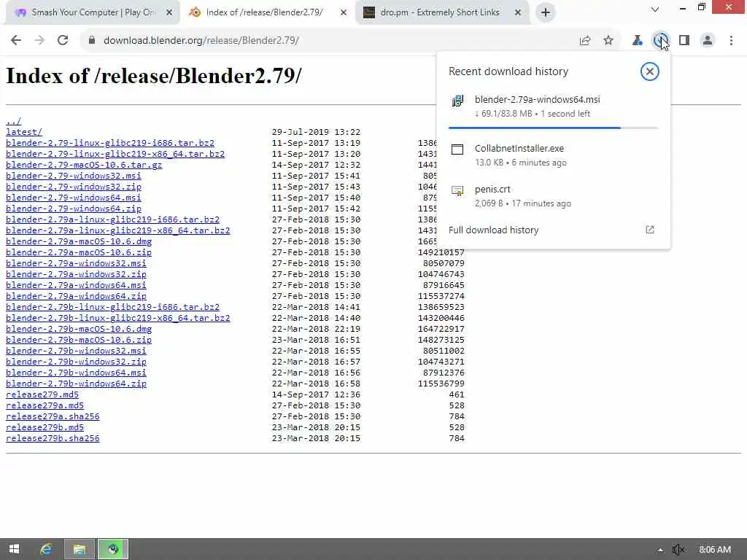Viewport: 747px width, 560px height.
Task: Open the side panel icon
Action: tap(684, 41)
